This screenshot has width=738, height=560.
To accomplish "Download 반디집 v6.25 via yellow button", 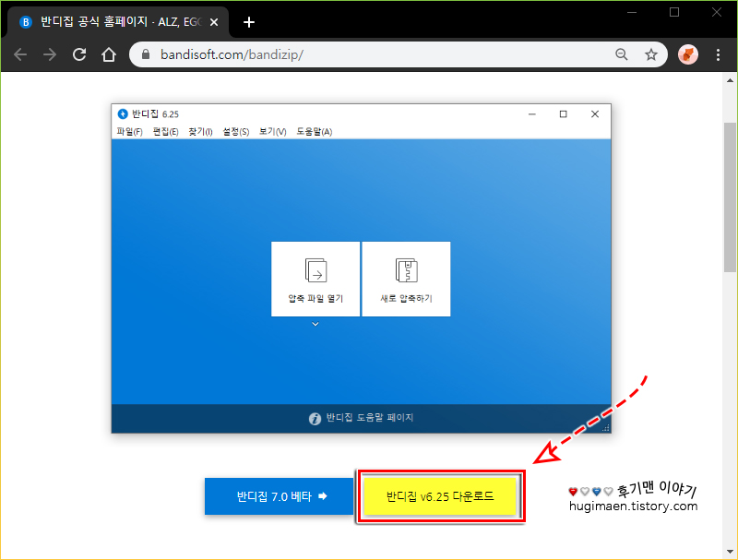I will pos(440,496).
